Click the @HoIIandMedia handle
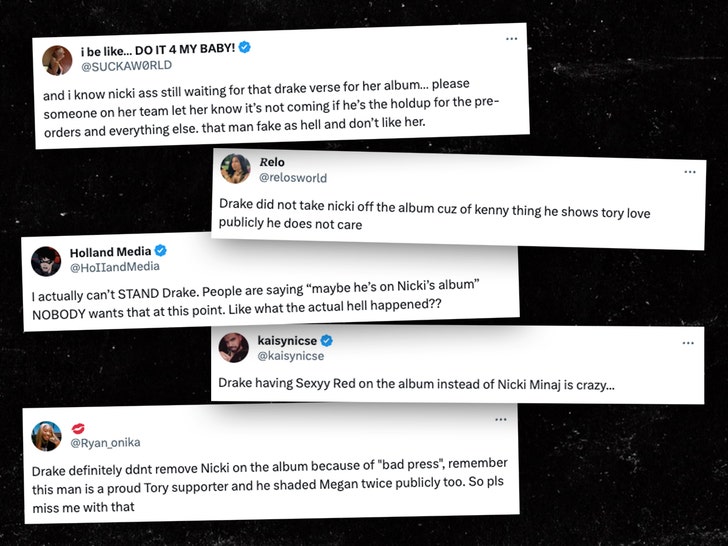Viewport: 728px width, 546px height. tap(116, 268)
